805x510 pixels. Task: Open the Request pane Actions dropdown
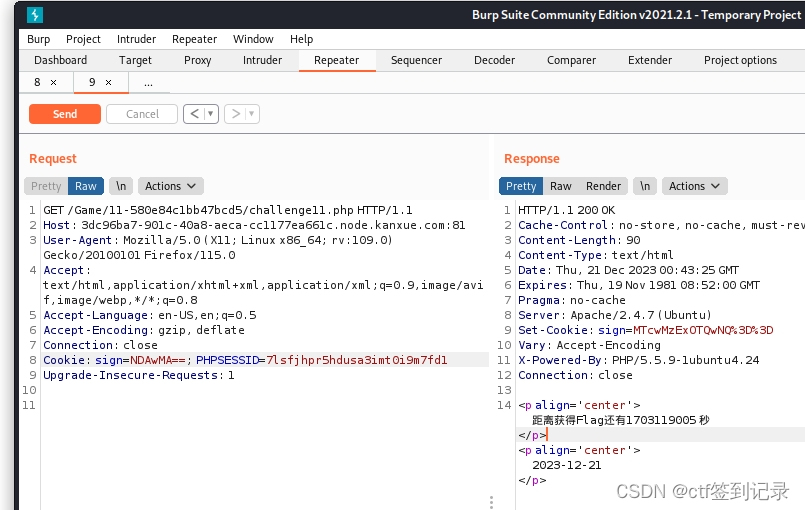(x=170, y=186)
